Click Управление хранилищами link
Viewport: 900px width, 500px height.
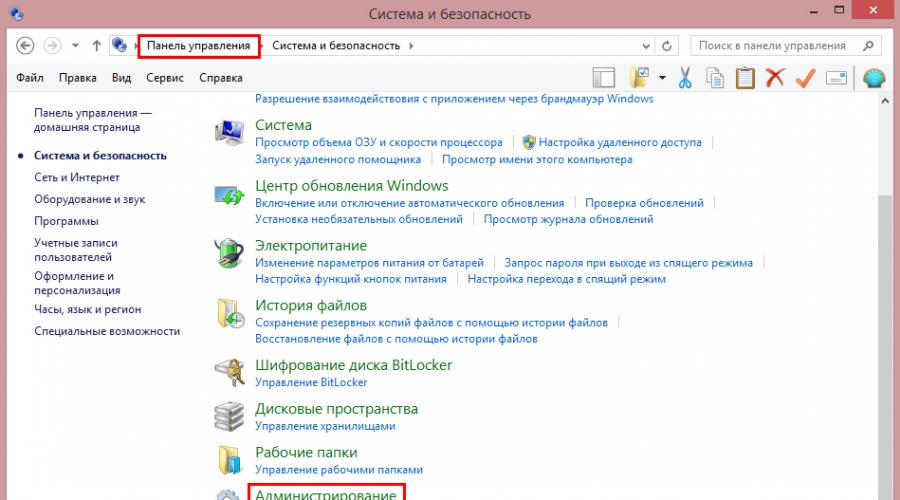tap(325, 426)
